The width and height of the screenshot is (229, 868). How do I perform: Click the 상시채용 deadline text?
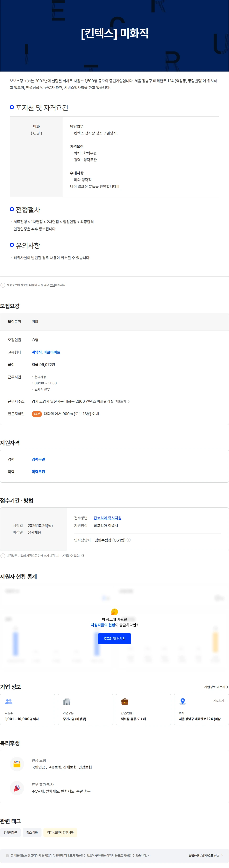point(34,532)
